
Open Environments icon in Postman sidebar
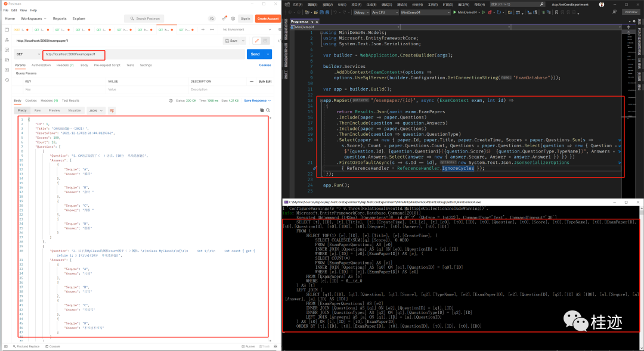point(7,49)
